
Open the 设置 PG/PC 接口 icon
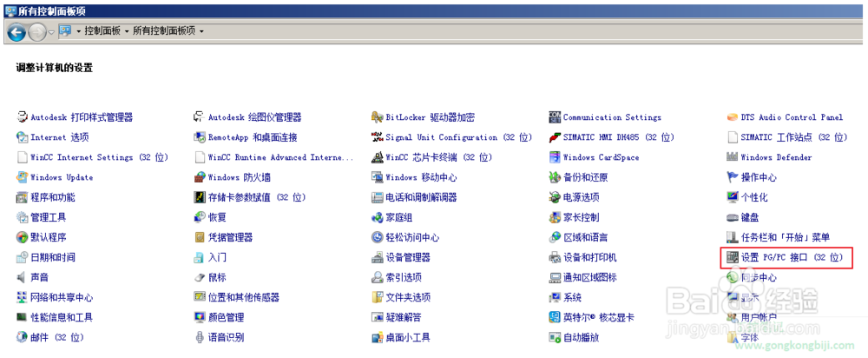click(x=733, y=257)
